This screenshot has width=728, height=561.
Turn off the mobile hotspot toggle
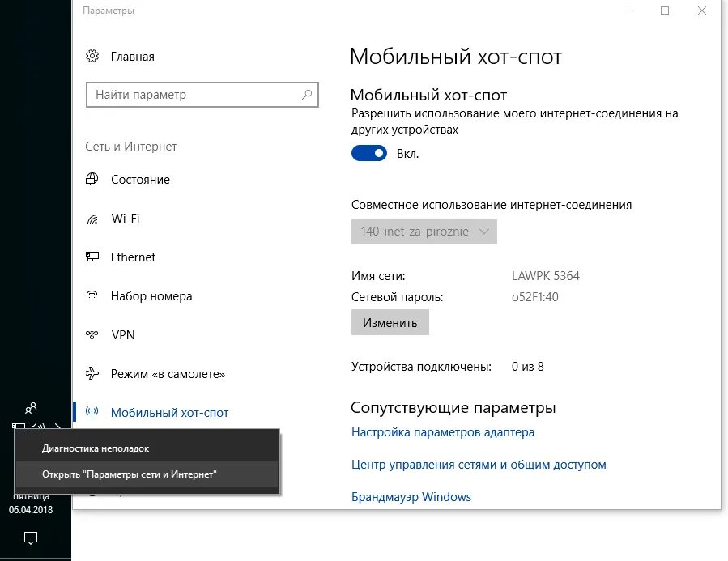coord(369,153)
